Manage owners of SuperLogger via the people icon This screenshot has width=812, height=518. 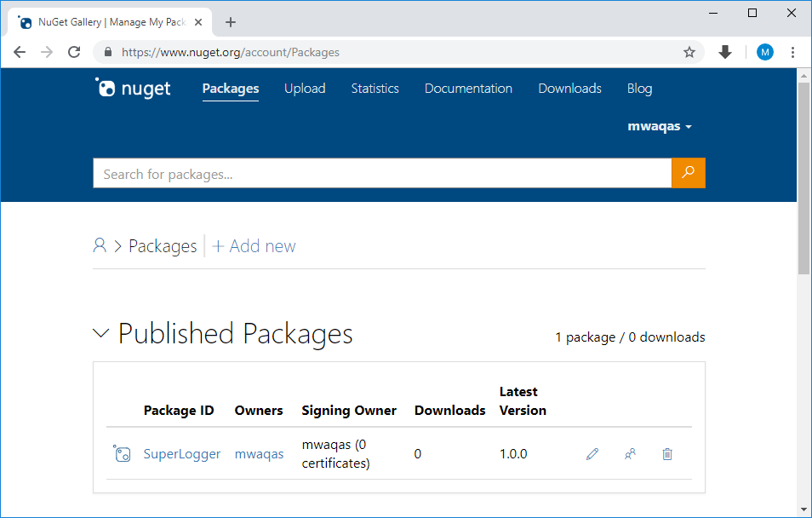(x=630, y=453)
